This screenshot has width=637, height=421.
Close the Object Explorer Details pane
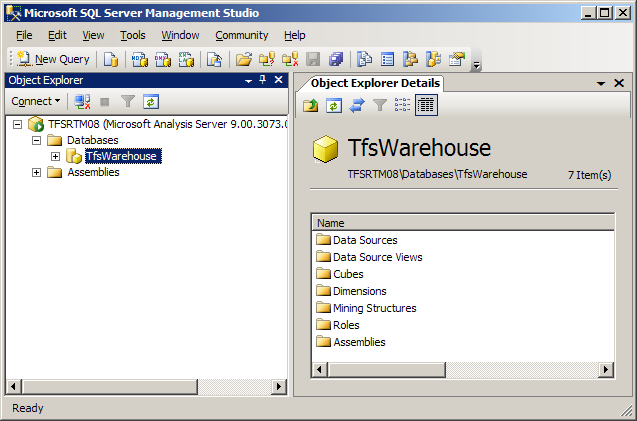tap(619, 83)
